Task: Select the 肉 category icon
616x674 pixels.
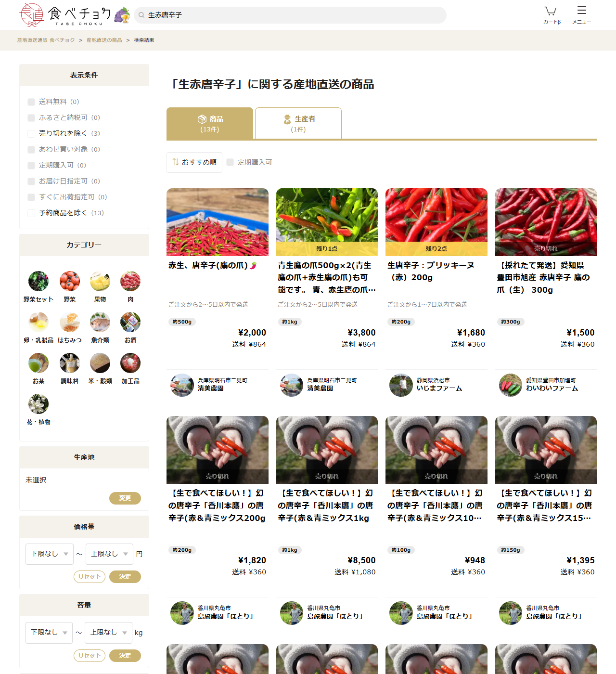Action: (x=130, y=281)
